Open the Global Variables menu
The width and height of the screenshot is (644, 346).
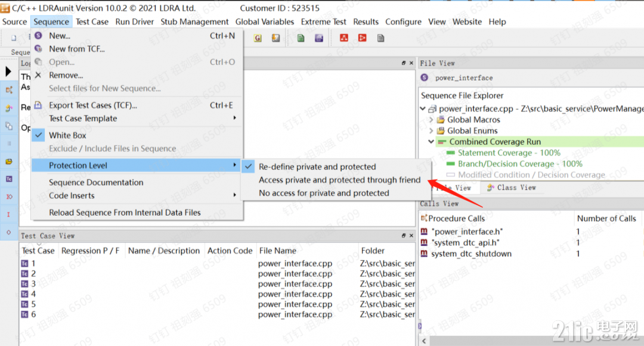[x=265, y=21]
